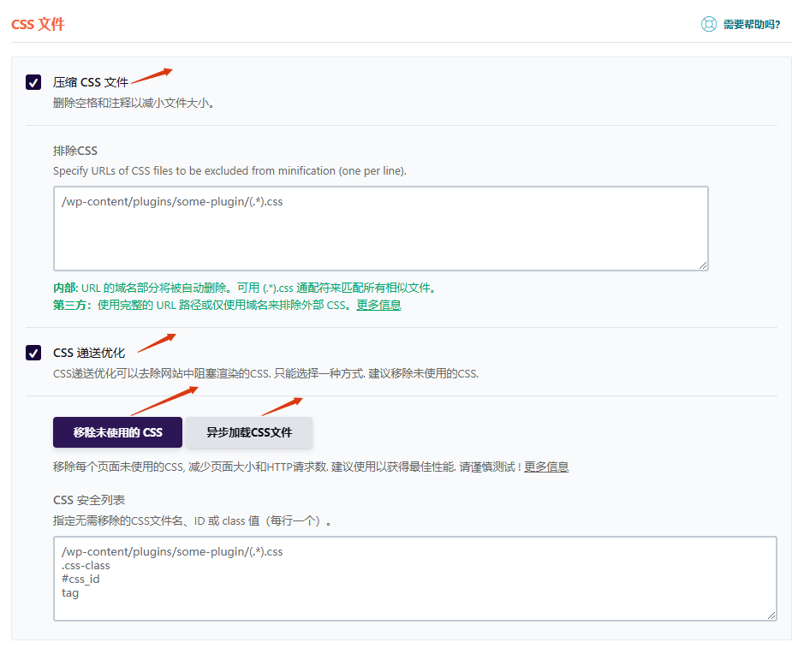Select the 移除未使用的 CSS button
The image size is (792, 672).
point(117,432)
